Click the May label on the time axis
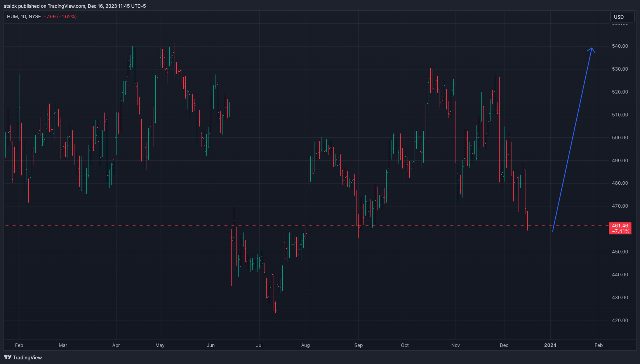 click(x=160, y=345)
